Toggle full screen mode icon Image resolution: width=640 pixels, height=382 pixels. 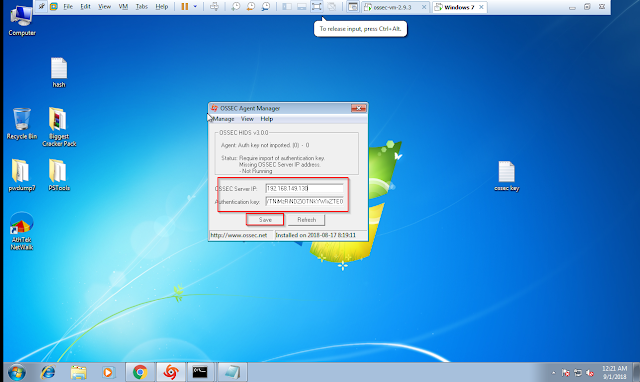(316, 7)
